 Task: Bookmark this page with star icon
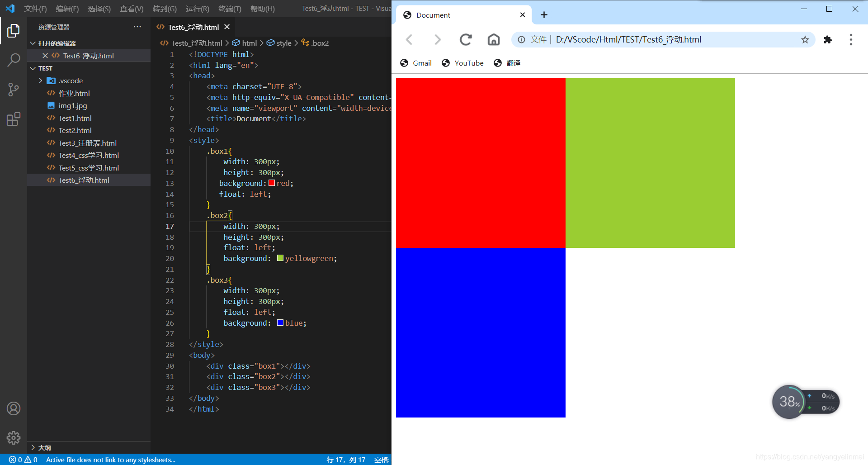pyautogui.click(x=805, y=40)
